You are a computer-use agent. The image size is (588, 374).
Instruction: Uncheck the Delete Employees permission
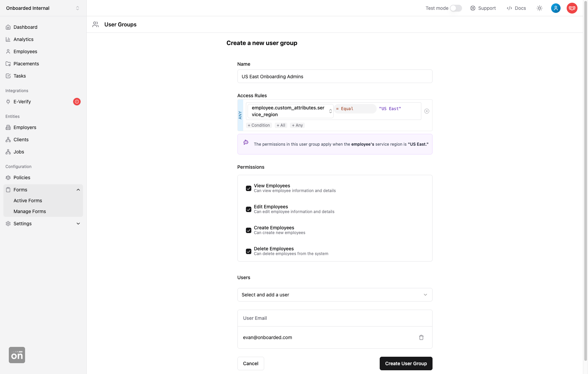[x=249, y=251]
